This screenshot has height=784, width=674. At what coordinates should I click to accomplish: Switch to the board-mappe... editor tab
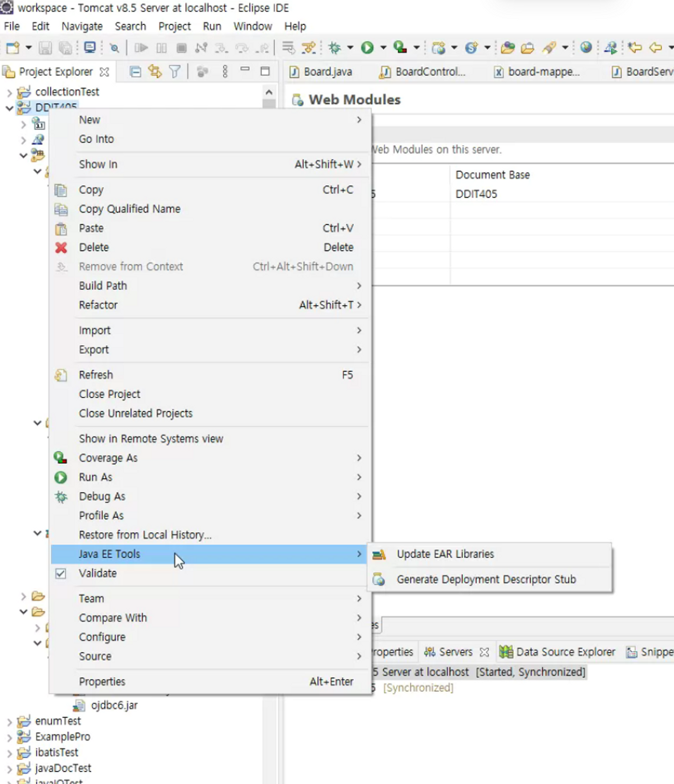(537, 72)
